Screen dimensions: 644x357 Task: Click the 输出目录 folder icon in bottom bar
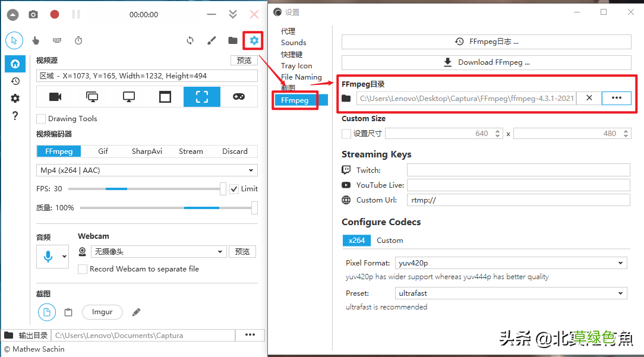(9, 335)
